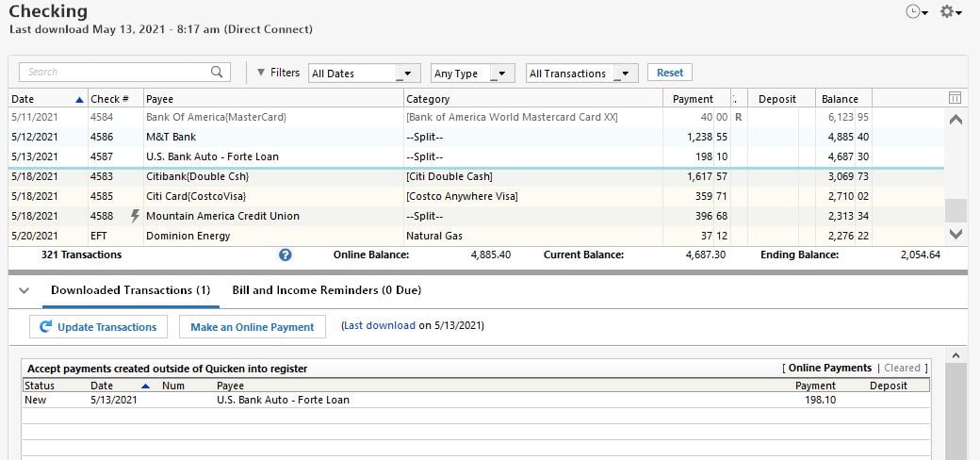The height and width of the screenshot is (460, 980).
Task: Click the [Citi Double Cash] category cell
Action: pyautogui.click(x=449, y=177)
